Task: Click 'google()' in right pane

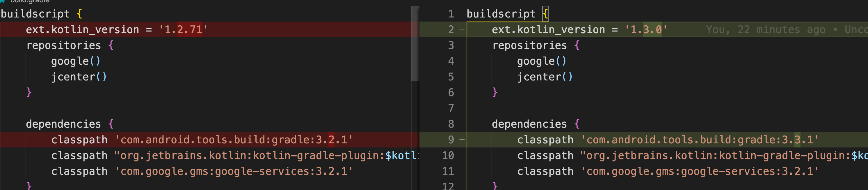Action: tap(542, 61)
